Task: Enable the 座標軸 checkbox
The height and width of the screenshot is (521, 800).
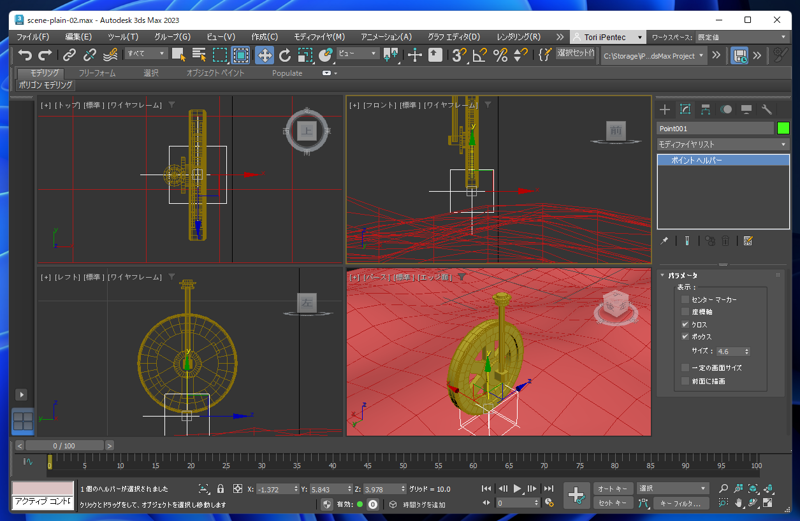Action: tap(685, 312)
